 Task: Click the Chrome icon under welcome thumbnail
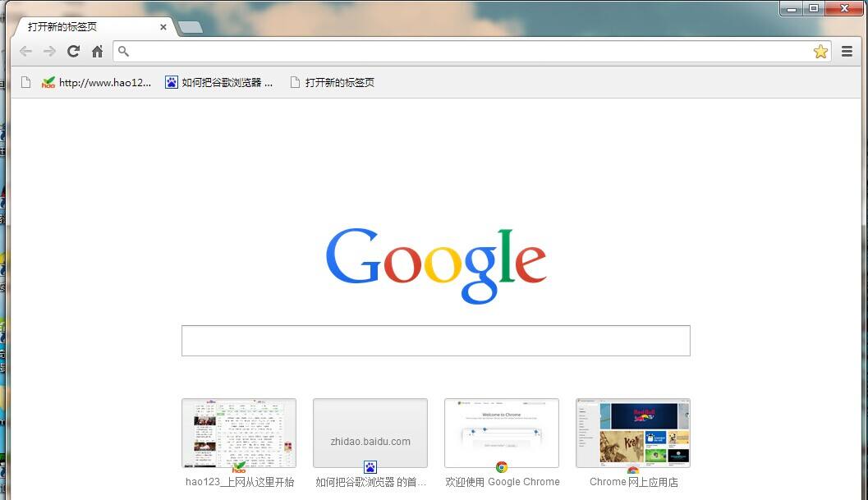(502, 467)
